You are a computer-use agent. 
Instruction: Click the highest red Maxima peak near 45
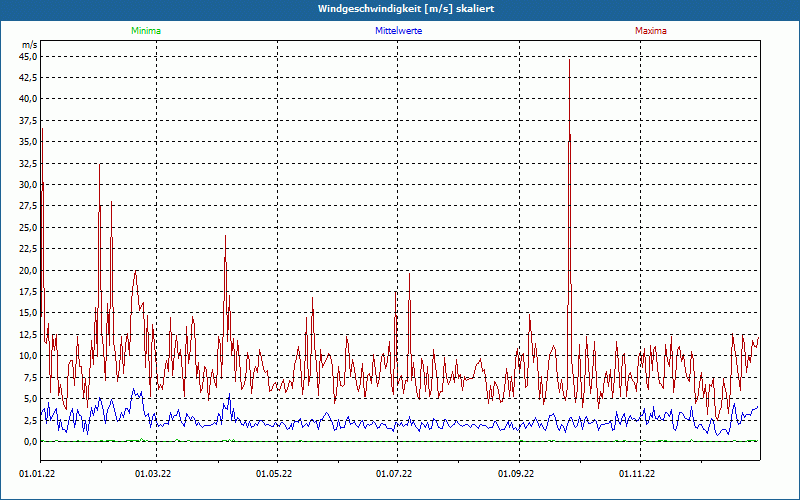coord(569,60)
